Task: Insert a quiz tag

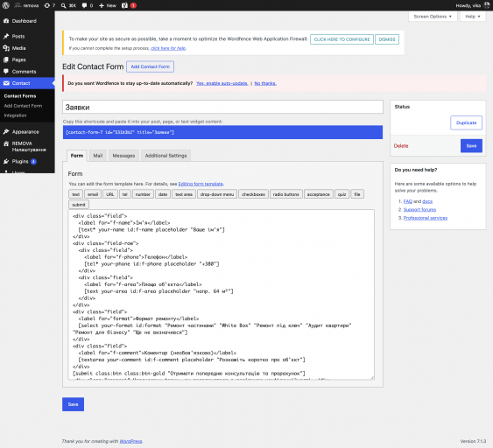Action: (342, 194)
